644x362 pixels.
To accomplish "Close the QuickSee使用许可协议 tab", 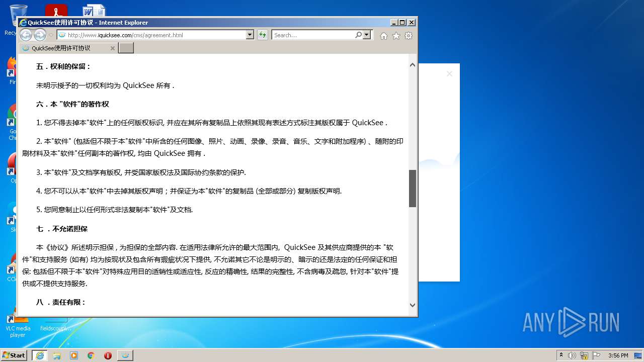I will click(x=113, y=48).
